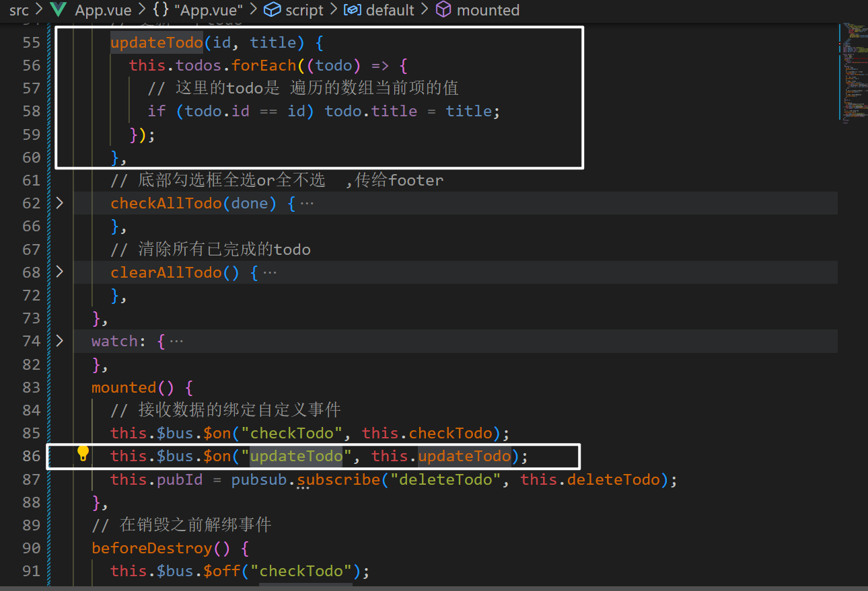Click the lightbulb code action icon

click(83, 453)
